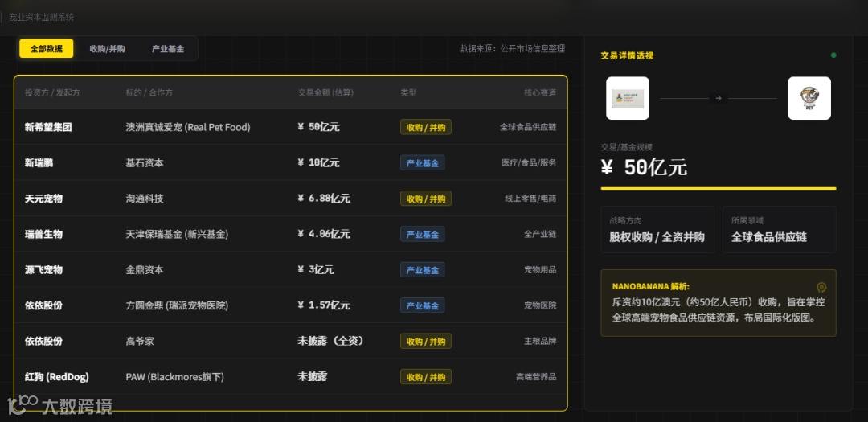The height and width of the screenshot is (422, 868).
Task: Click the 宠业资本监测系统 title
Action: 41,17
